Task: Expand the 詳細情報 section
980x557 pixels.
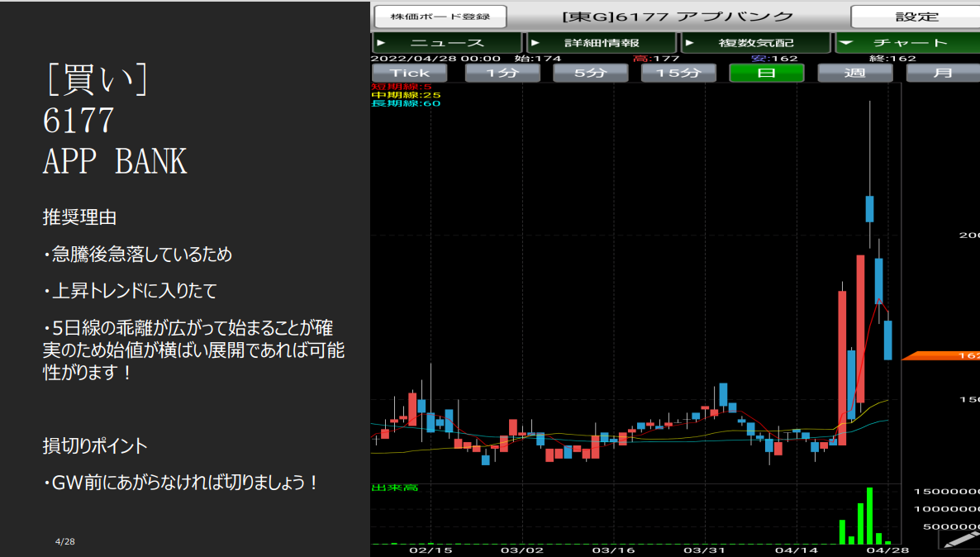Action: 602,42
